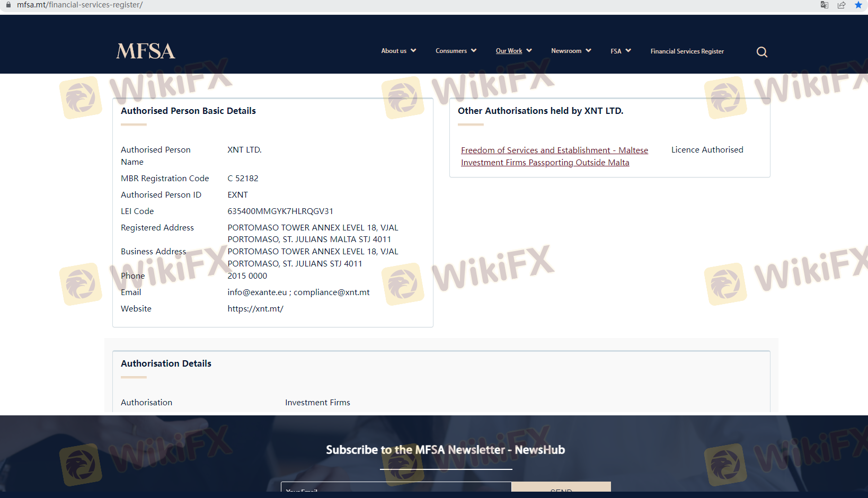Expand the chevron beside About us

[413, 51]
